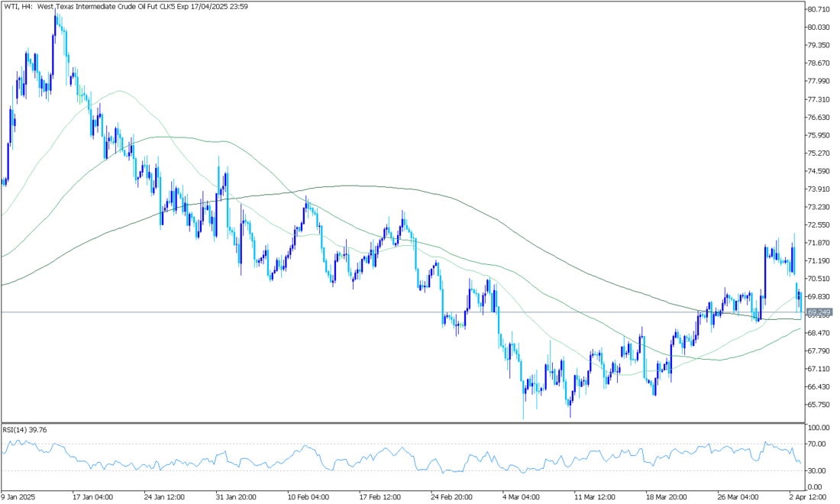
Task: Click the 75.270 price axis label
Action: [819, 153]
